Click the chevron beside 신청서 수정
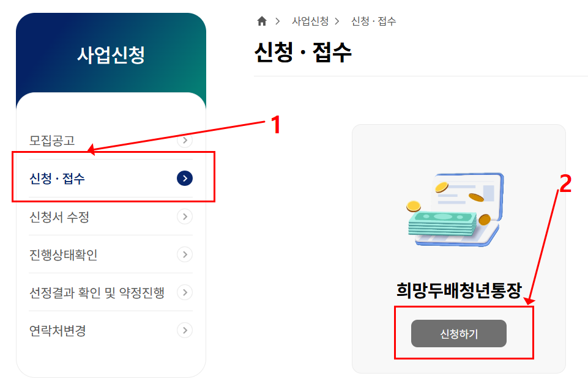 (x=185, y=216)
